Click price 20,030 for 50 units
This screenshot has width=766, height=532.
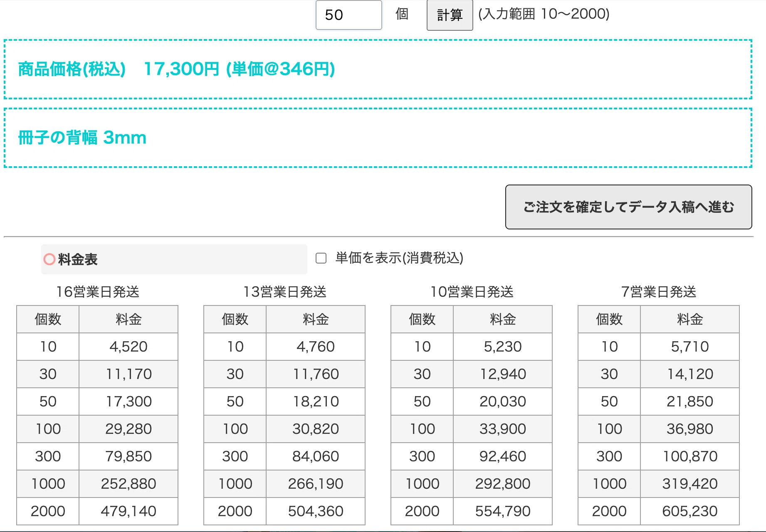tap(503, 401)
